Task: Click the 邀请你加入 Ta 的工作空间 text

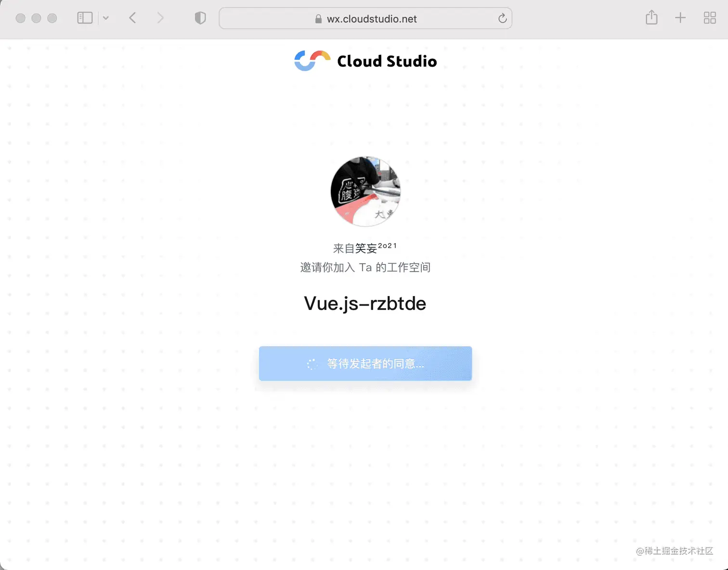Action: point(365,267)
